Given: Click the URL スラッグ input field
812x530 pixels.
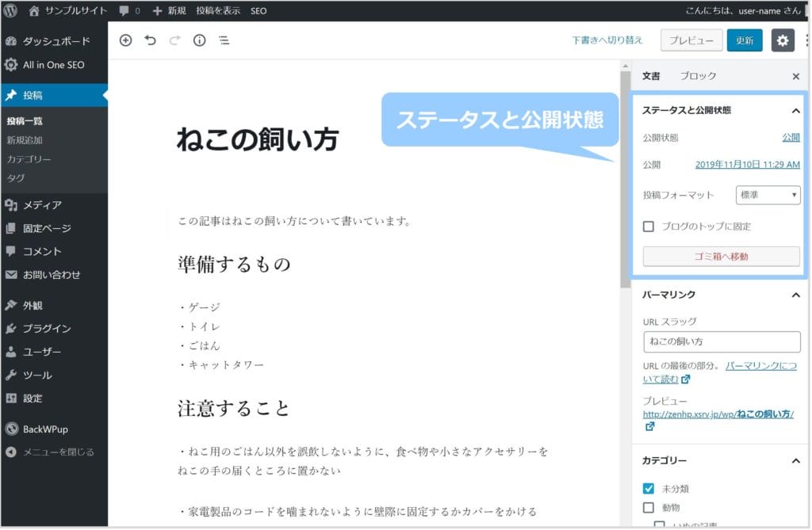Looking at the screenshot, I should pyautogui.click(x=721, y=341).
